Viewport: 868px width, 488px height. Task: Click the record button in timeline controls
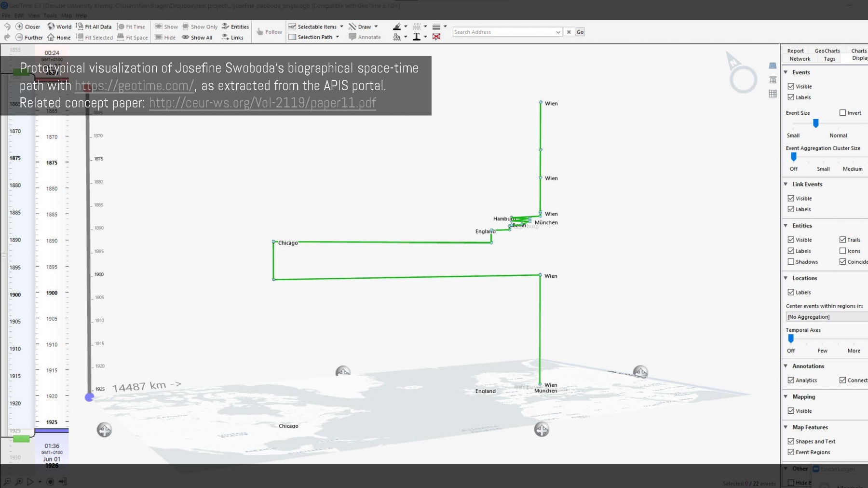click(x=50, y=481)
